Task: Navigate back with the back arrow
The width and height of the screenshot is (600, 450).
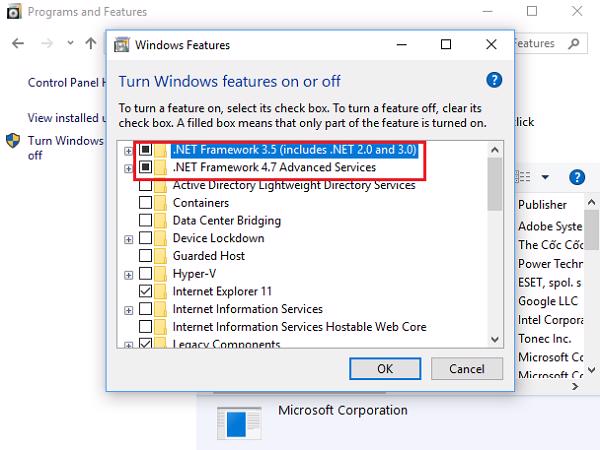Action: [19, 44]
